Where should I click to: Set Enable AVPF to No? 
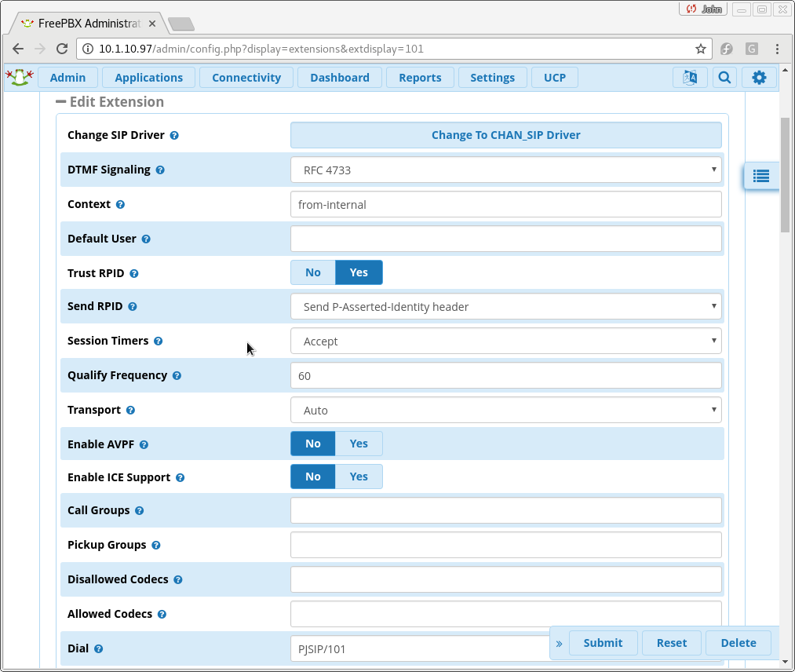pos(313,444)
